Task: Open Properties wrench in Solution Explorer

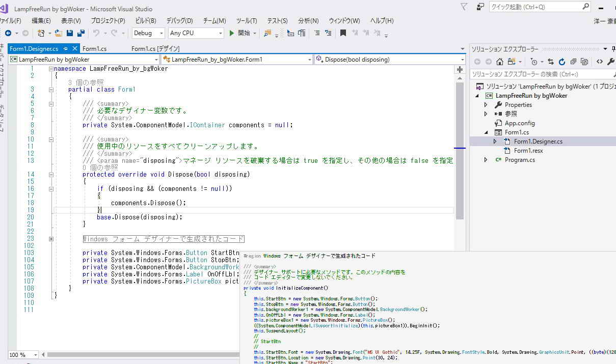Action: click(x=611, y=62)
